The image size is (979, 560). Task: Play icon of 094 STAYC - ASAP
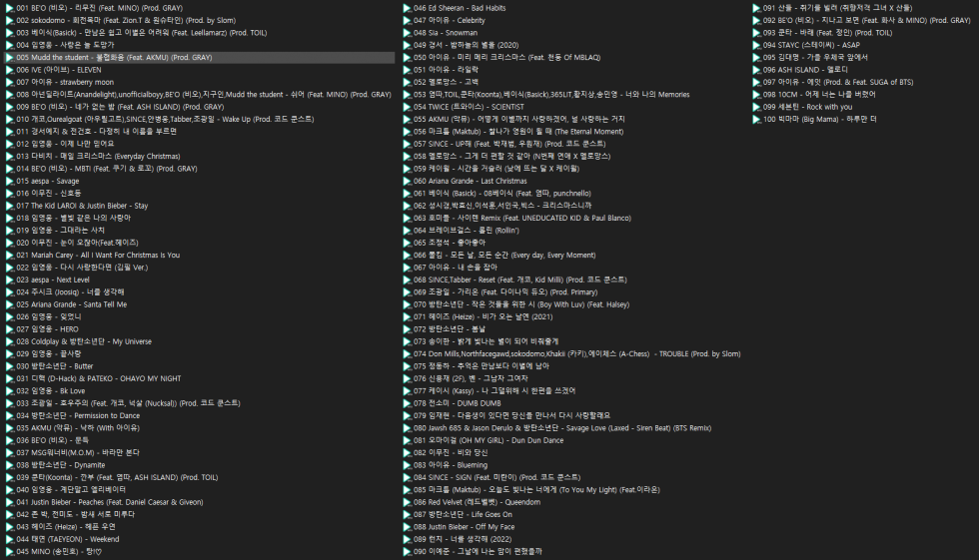pos(757,45)
